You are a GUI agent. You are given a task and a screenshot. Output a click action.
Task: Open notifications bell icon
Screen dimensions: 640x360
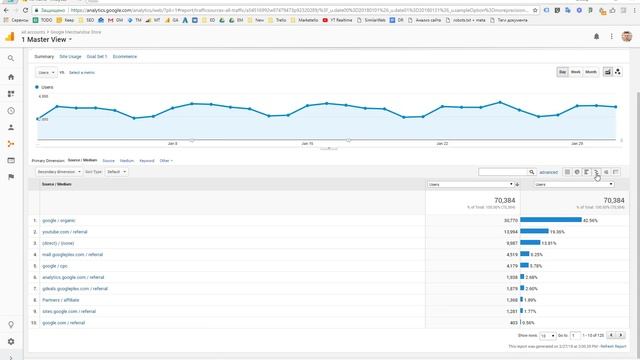[596, 37]
